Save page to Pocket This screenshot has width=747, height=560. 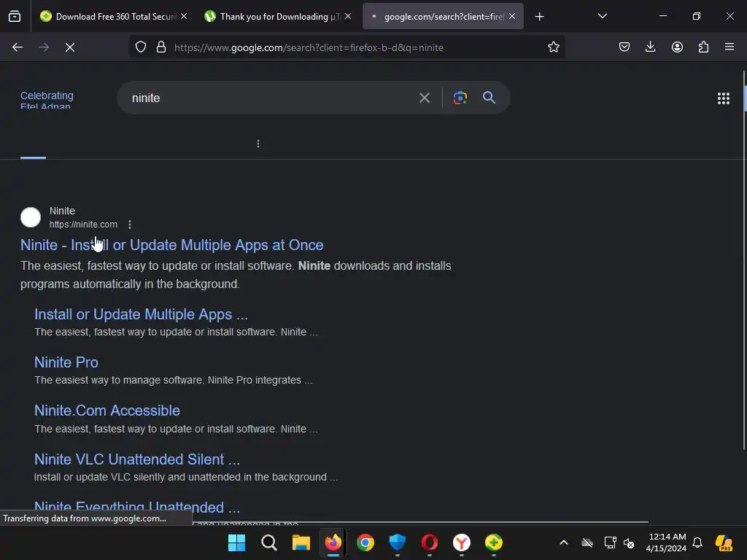pyautogui.click(x=624, y=47)
